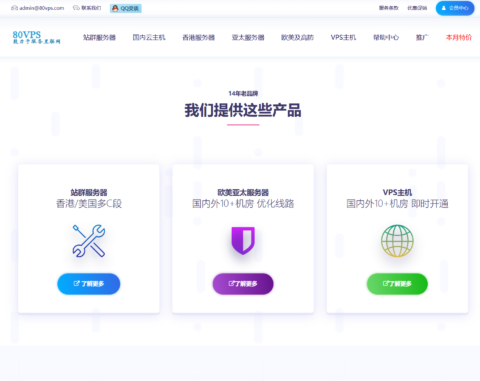Screen dimensions: 480x381
Task: Open the 香港服务器 nav menu
Action: click(198, 37)
